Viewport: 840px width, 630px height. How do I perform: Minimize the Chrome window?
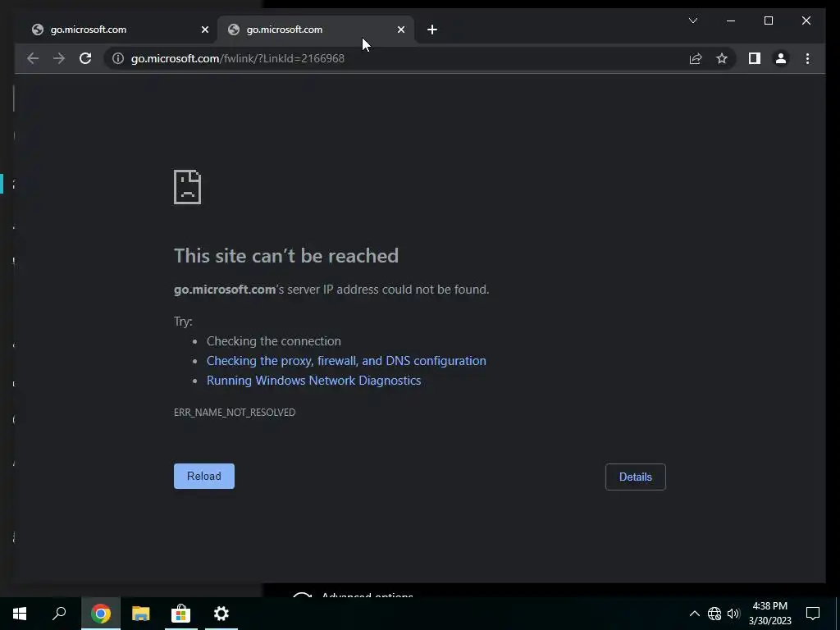click(731, 21)
